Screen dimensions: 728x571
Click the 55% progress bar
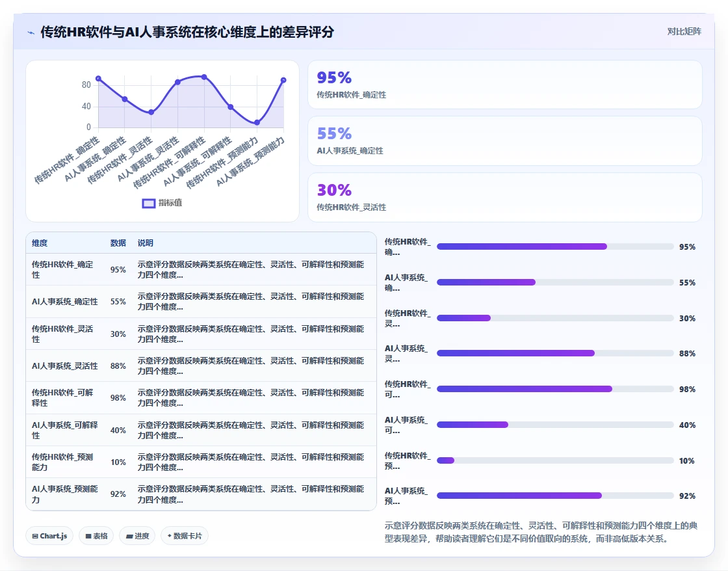tap(555, 282)
